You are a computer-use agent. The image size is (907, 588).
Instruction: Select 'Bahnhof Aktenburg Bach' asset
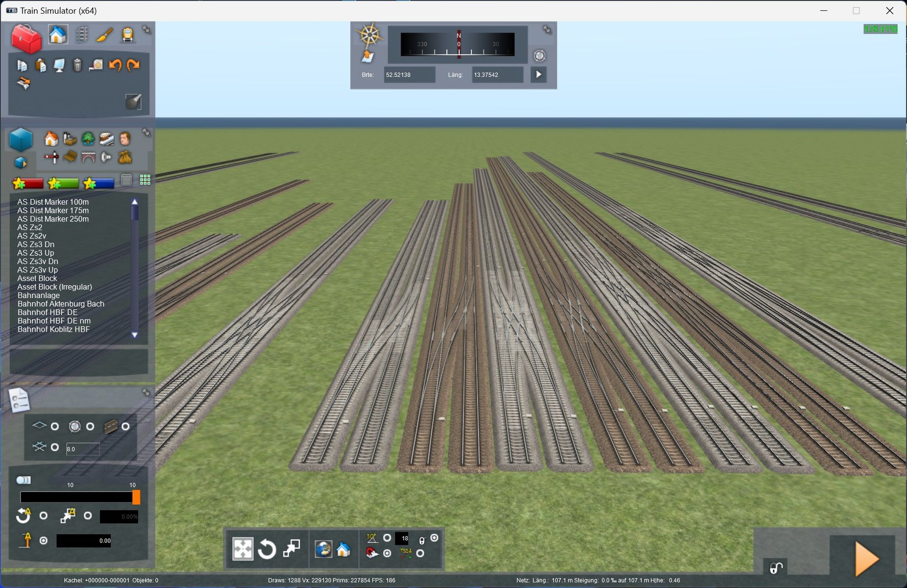click(61, 304)
